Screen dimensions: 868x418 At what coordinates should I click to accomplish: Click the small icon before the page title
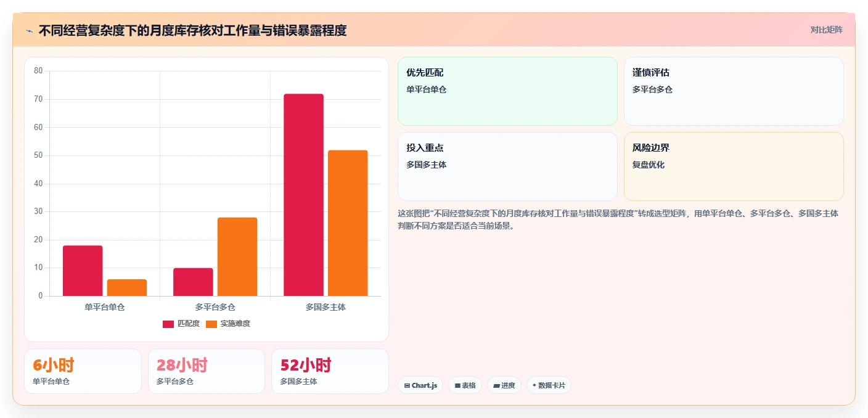coord(29,31)
